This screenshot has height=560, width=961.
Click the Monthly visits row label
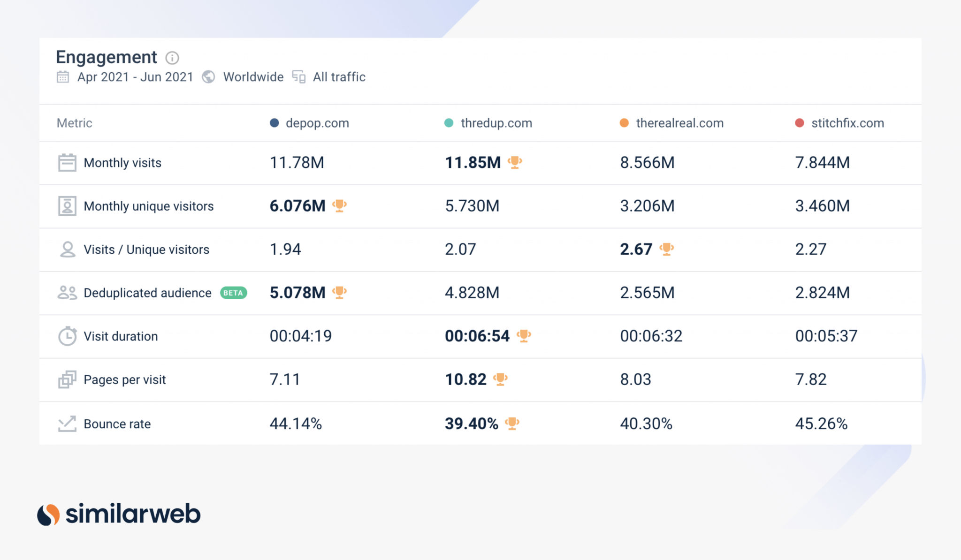[x=122, y=163]
